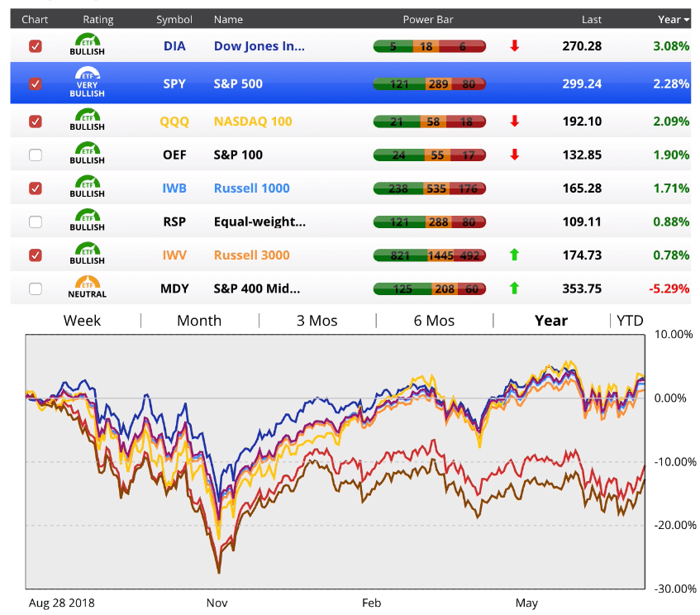Click the -5.29% year value for MDY
700x615 pixels.
pos(669,289)
